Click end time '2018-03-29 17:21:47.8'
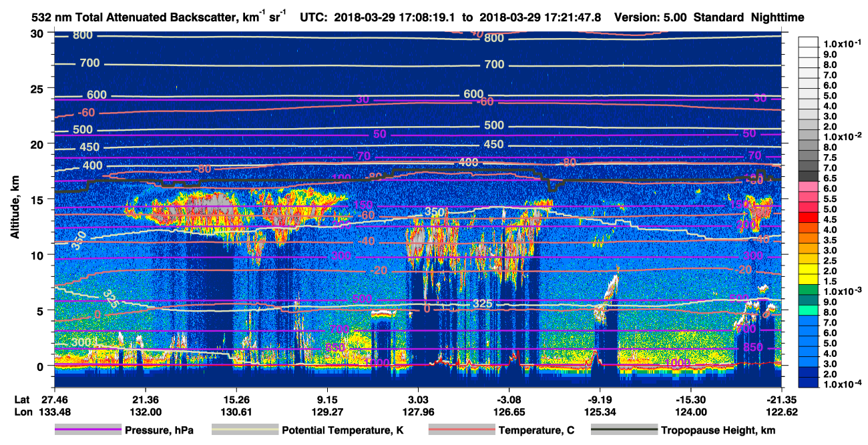 point(541,17)
